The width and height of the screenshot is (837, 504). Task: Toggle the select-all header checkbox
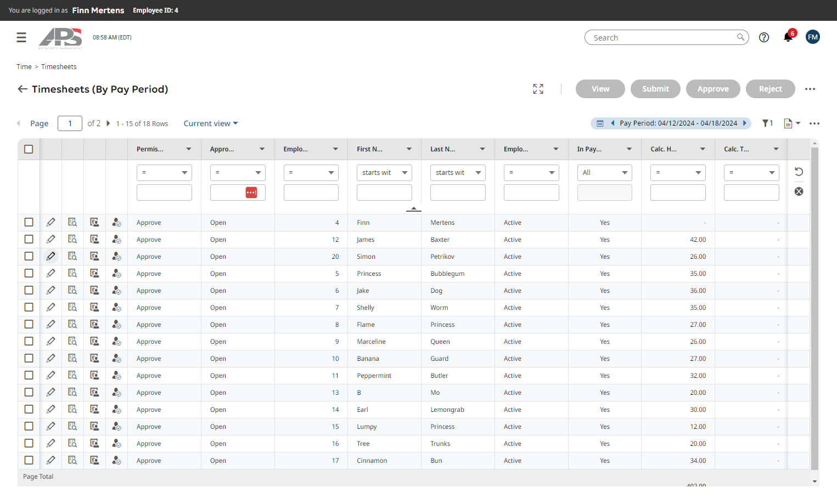pyautogui.click(x=29, y=149)
